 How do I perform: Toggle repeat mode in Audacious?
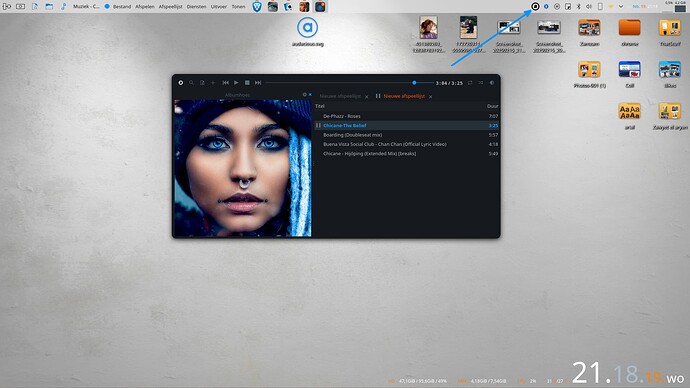coord(470,83)
